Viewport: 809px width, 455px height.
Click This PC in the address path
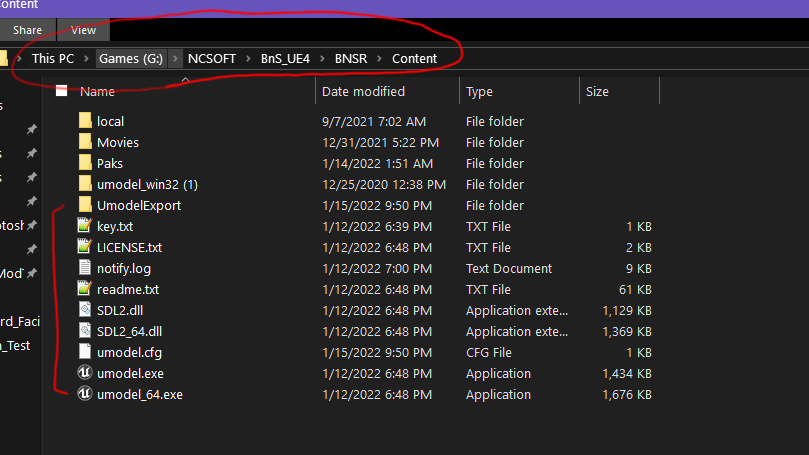point(53,58)
